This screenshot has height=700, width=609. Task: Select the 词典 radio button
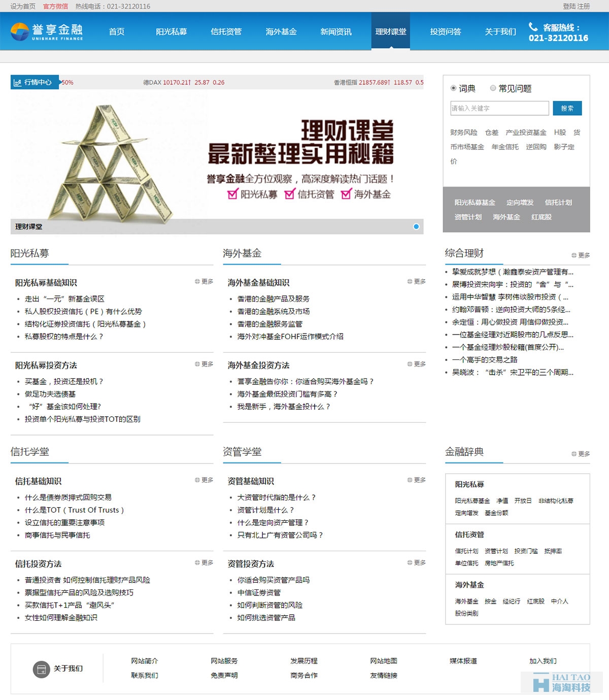[453, 88]
